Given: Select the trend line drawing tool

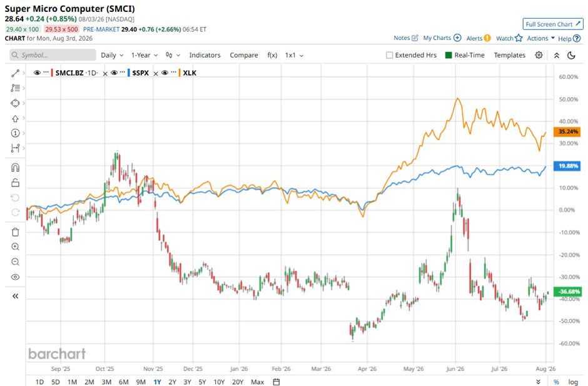Looking at the screenshot, I should click(15, 74).
